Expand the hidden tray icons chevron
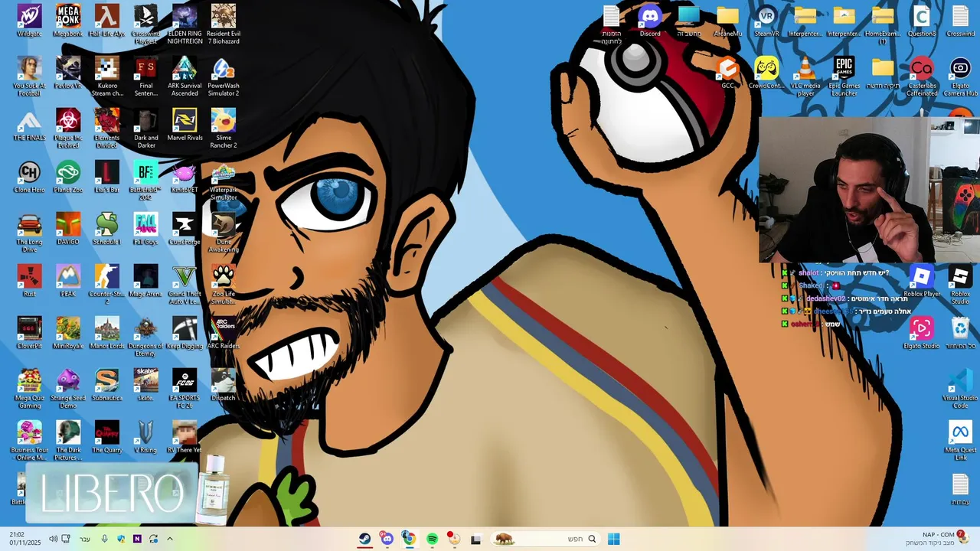 pyautogui.click(x=170, y=539)
